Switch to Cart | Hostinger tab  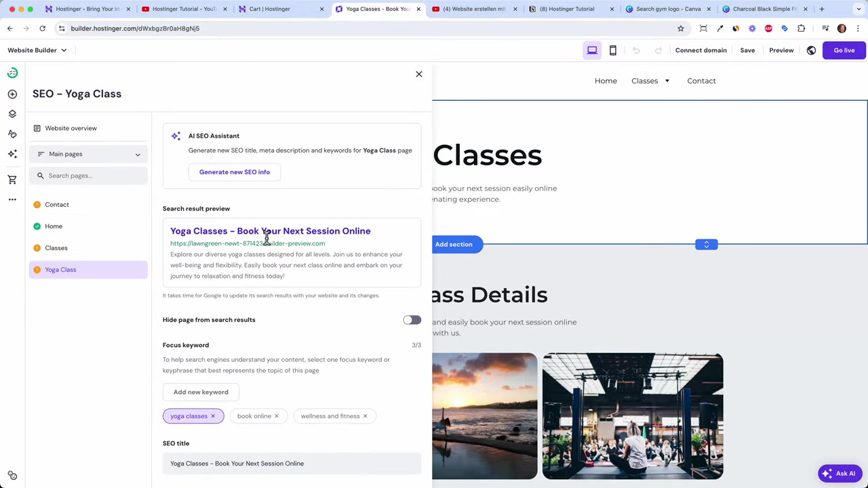point(279,9)
